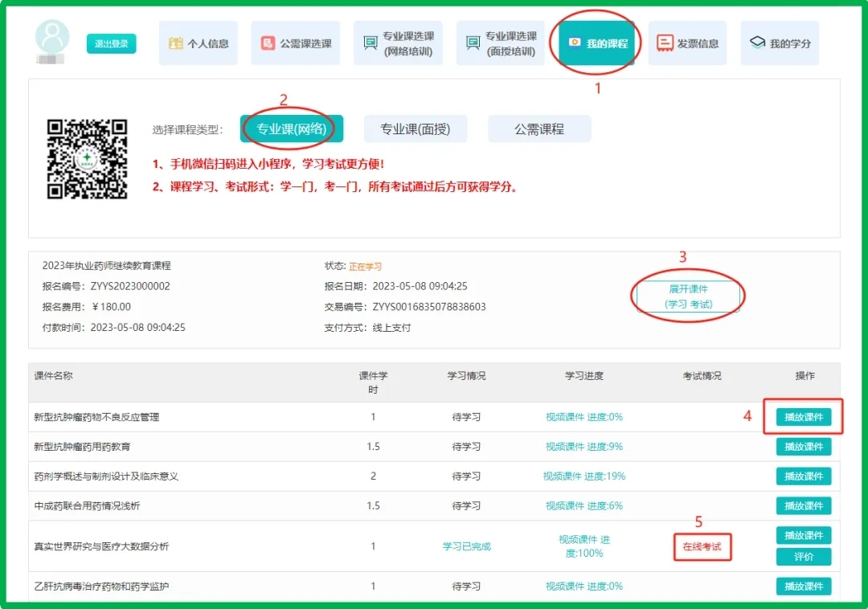
Task: Click the 我的学分 graduation cap icon
Action: click(756, 43)
